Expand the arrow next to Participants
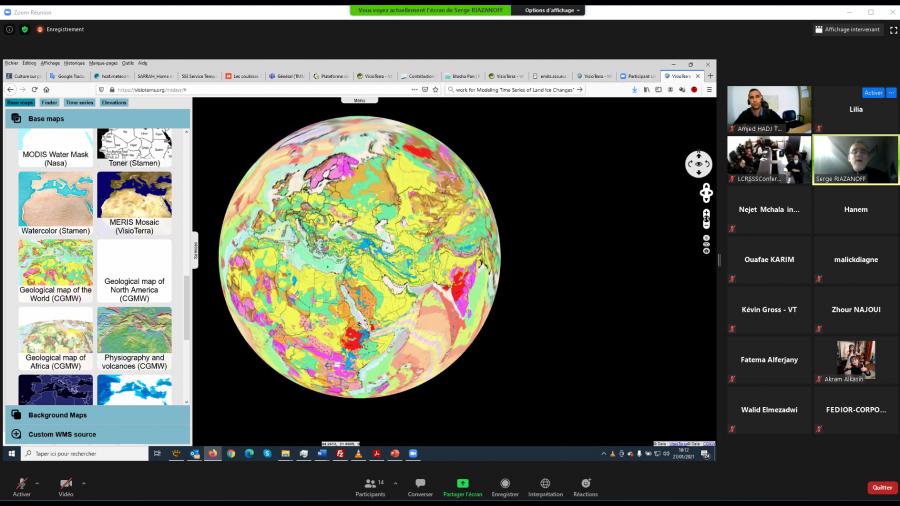The height and width of the screenshot is (506, 900). coord(395,483)
